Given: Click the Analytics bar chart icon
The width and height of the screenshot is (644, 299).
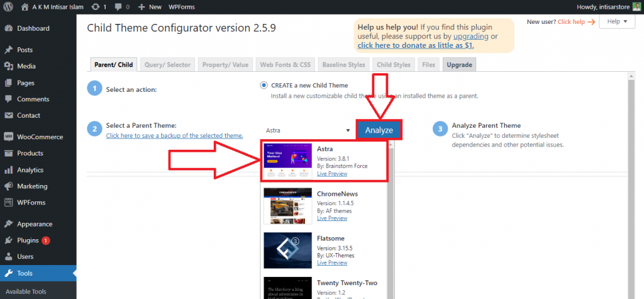Looking at the screenshot, I should coord(8,170).
